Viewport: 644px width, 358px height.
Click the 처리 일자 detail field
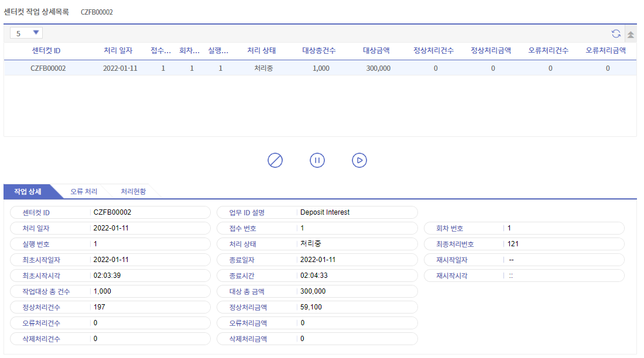tap(110, 228)
